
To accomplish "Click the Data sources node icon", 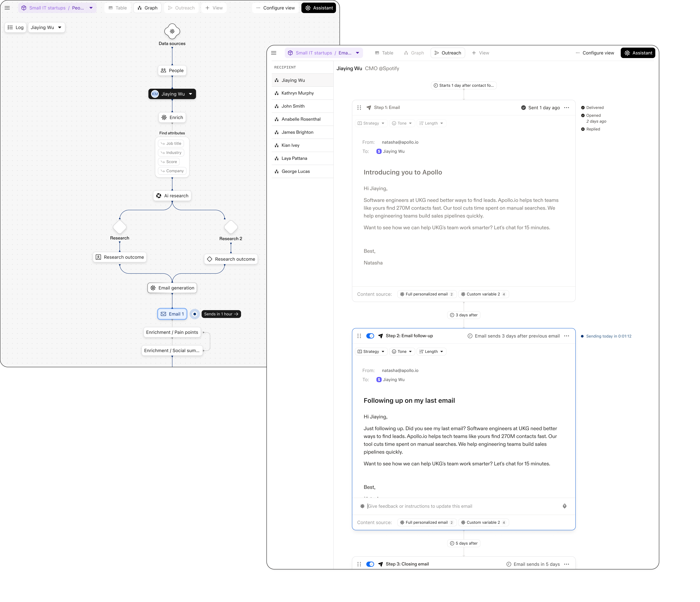I will click(172, 31).
